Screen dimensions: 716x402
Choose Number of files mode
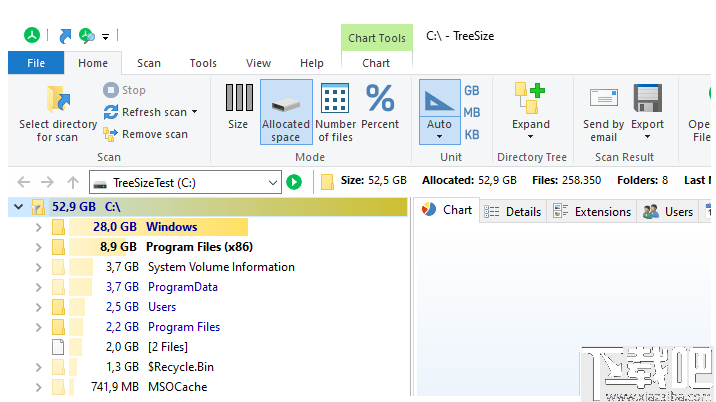point(335,111)
